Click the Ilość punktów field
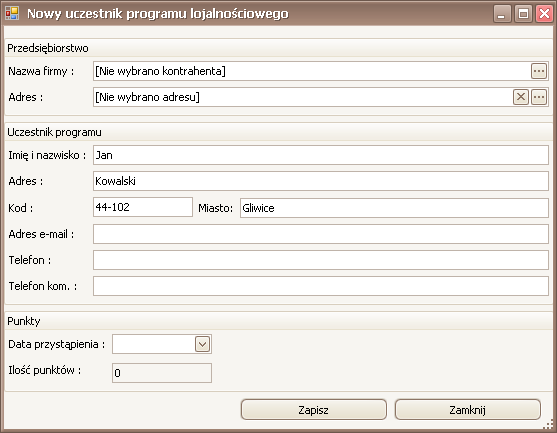Screen dimensions: 557x433 [x=162, y=373]
